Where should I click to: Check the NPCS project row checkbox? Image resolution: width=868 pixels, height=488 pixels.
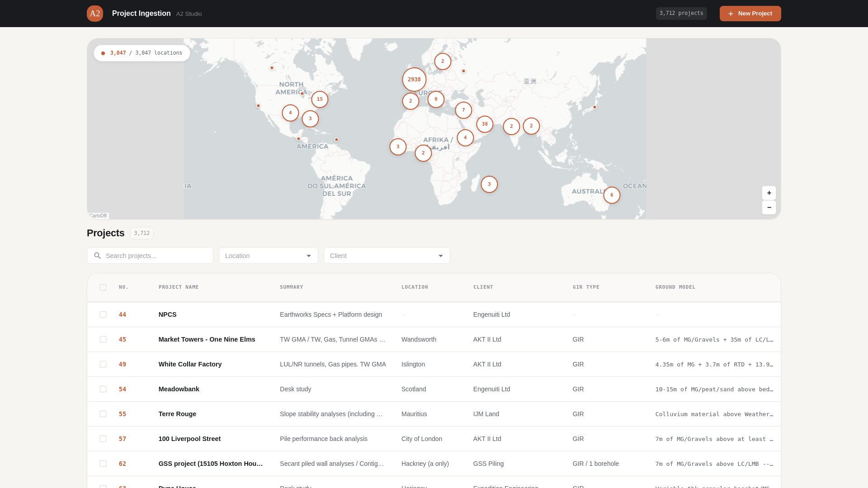point(103,314)
